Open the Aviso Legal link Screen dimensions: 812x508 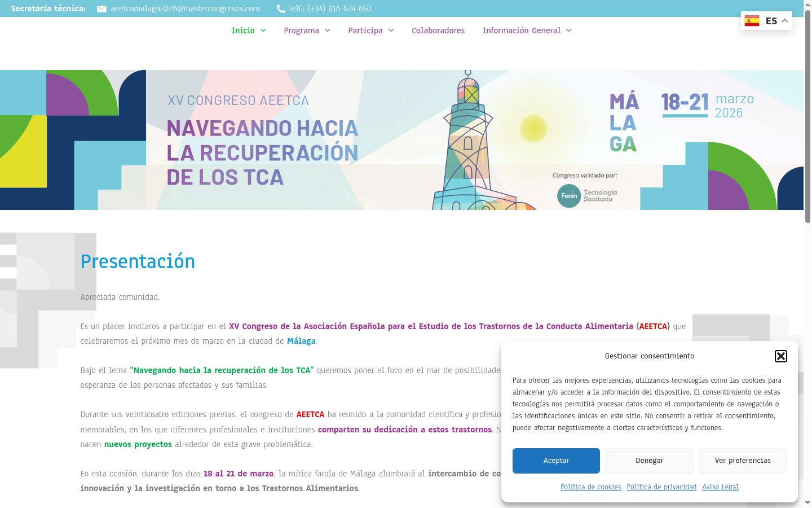click(x=720, y=487)
